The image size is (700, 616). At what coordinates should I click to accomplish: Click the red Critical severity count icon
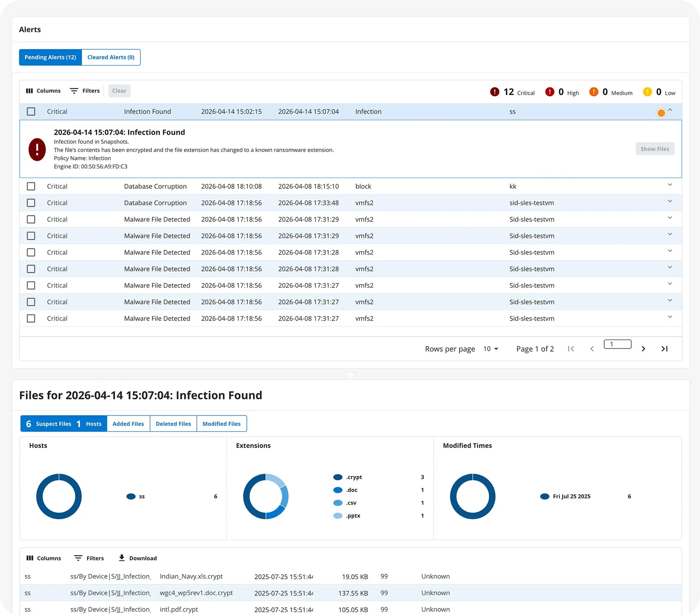494,92
